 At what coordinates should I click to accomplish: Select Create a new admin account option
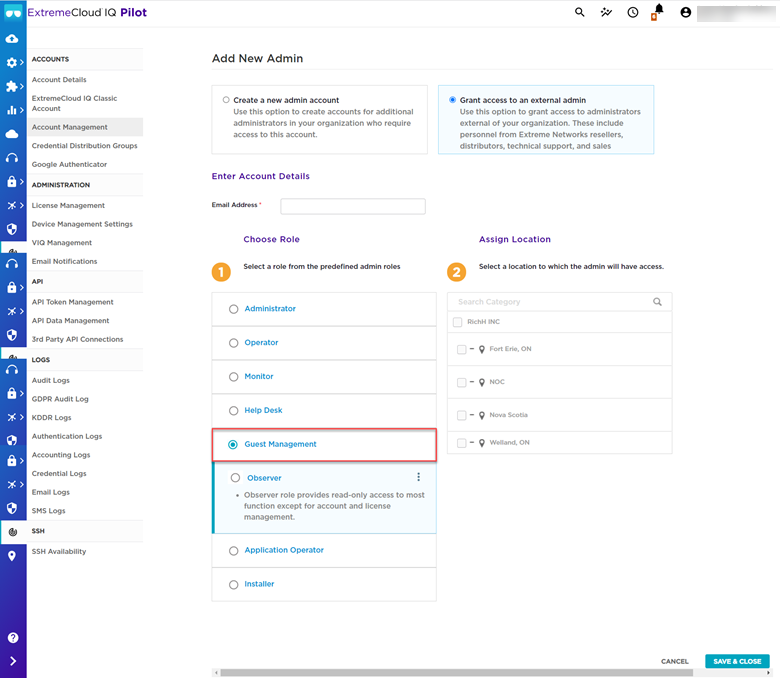coord(226,100)
